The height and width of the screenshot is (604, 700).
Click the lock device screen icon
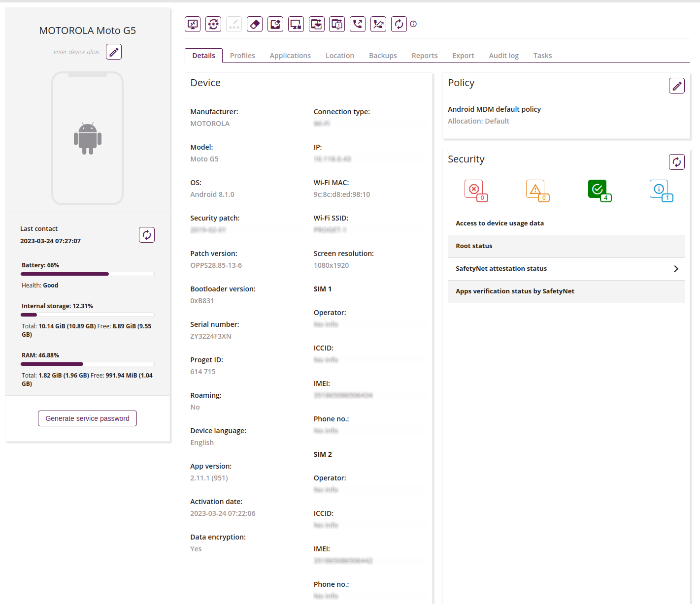[296, 24]
